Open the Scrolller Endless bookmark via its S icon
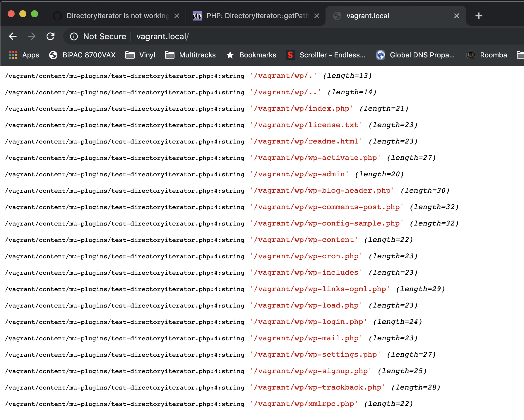The image size is (524, 420). tap(290, 55)
